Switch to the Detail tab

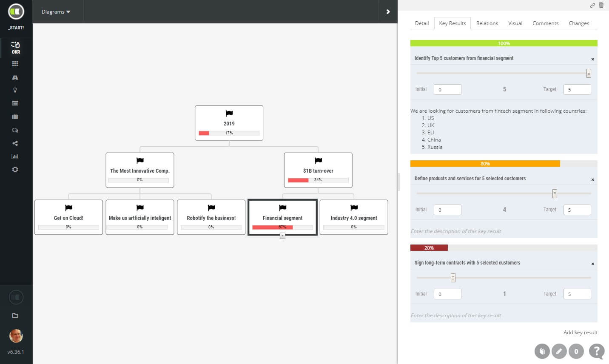(422, 23)
